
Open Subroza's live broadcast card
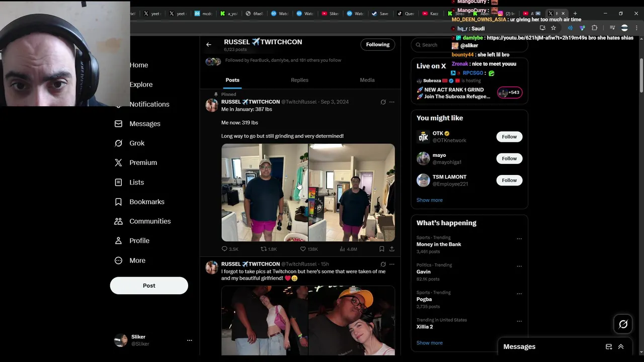(x=469, y=88)
